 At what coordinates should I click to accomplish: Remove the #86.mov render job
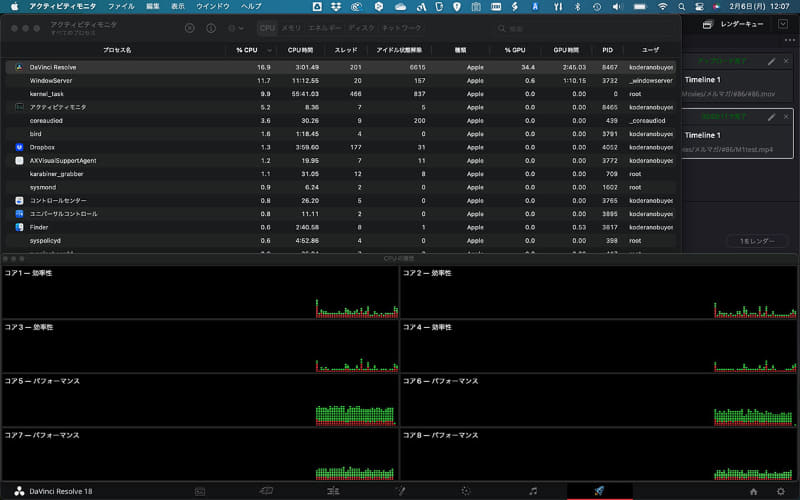coord(786,61)
